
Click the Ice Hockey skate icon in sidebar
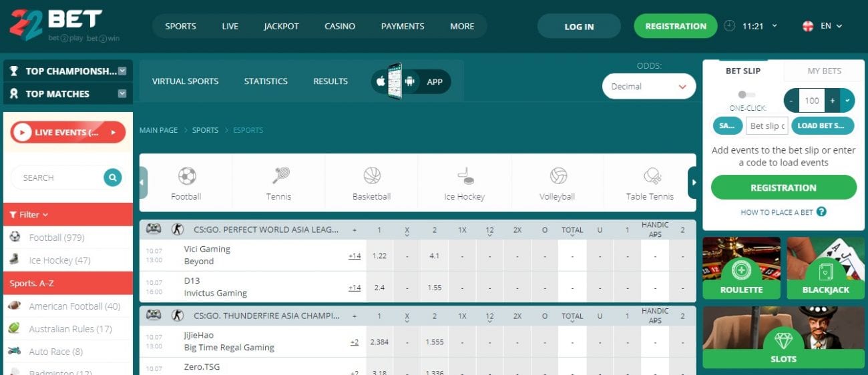pyautogui.click(x=15, y=260)
